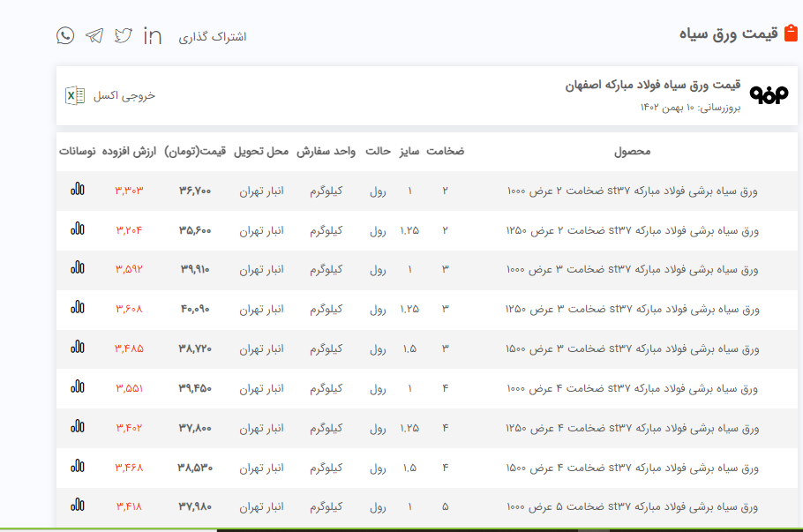Share page via WhatsApp icon

[x=65, y=35]
